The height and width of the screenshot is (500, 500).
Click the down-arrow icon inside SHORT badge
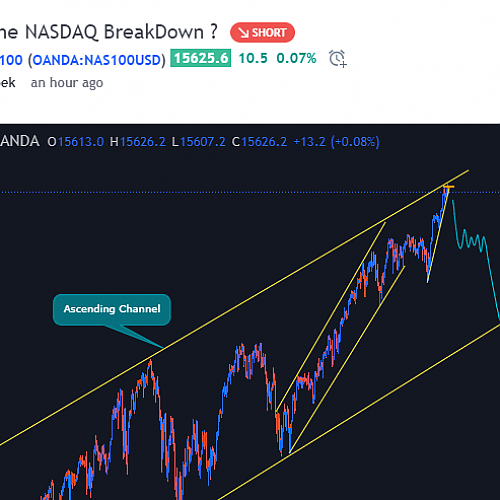(x=244, y=33)
